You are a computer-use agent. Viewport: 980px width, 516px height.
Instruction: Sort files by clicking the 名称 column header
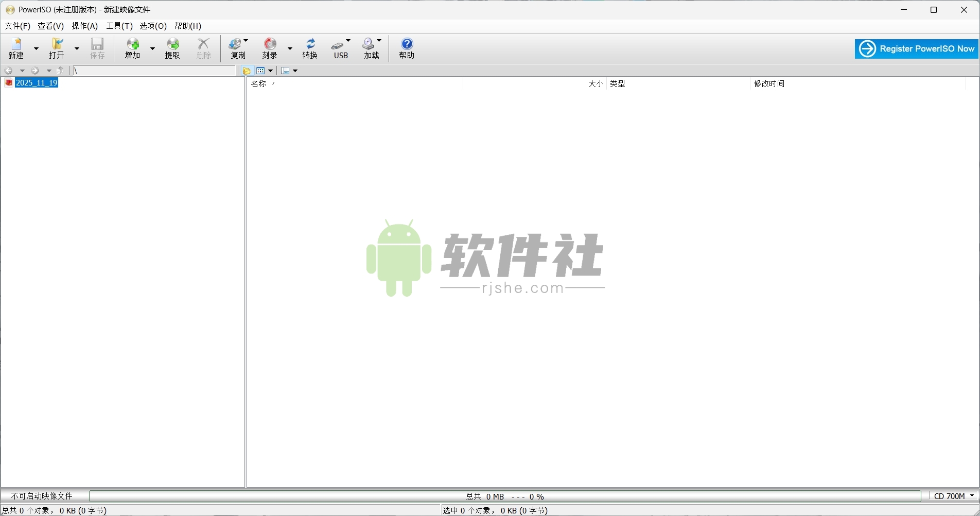258,83
